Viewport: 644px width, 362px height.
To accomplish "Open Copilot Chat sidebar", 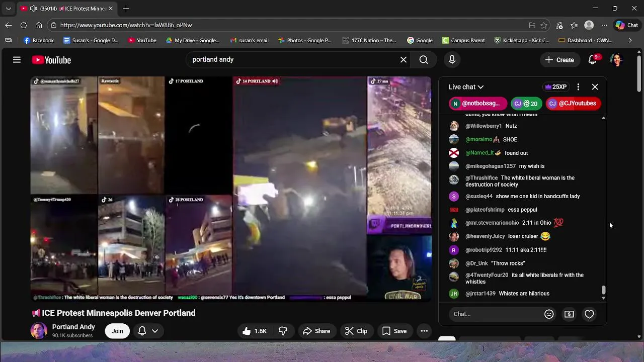I will click(x=627, y=25).
